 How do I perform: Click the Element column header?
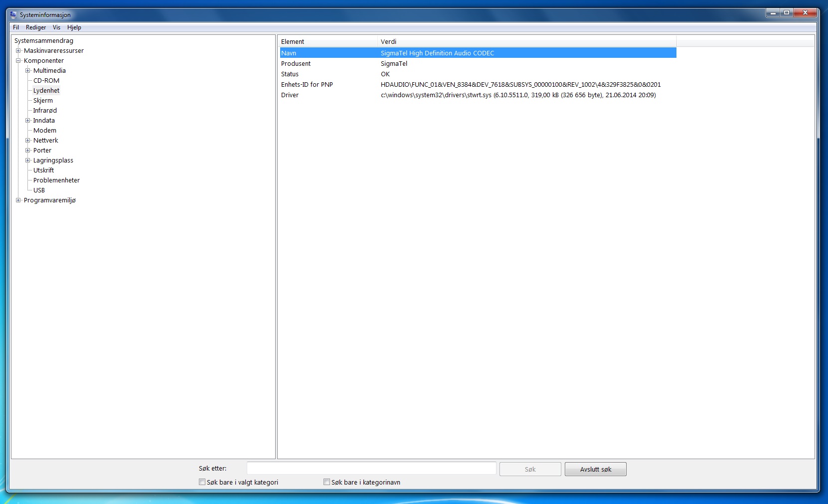click(x=329, y=42)
